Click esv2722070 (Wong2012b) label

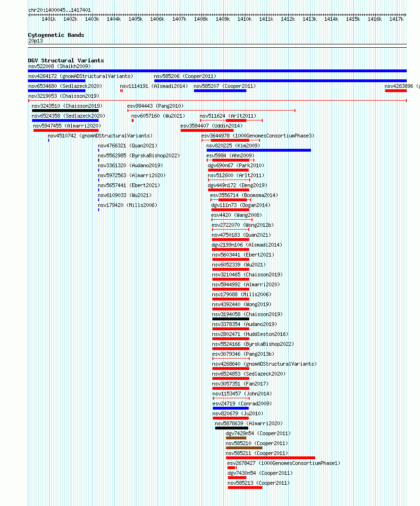pyautogui.click(x=243, y=225)
